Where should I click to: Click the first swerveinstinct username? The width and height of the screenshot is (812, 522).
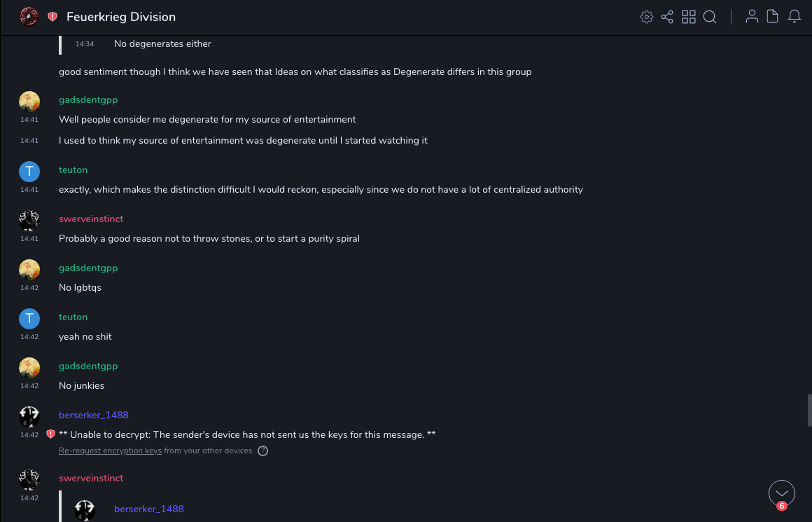(91, 219)
